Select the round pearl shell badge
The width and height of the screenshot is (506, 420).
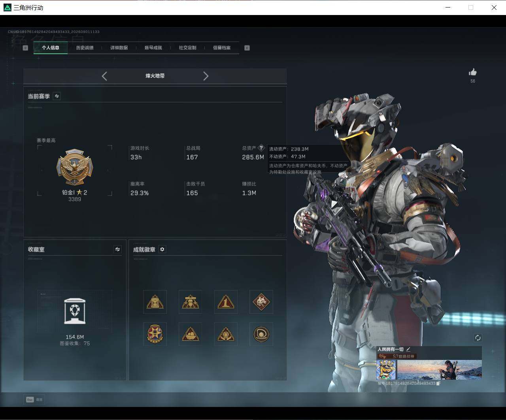(x=261, y=334)
